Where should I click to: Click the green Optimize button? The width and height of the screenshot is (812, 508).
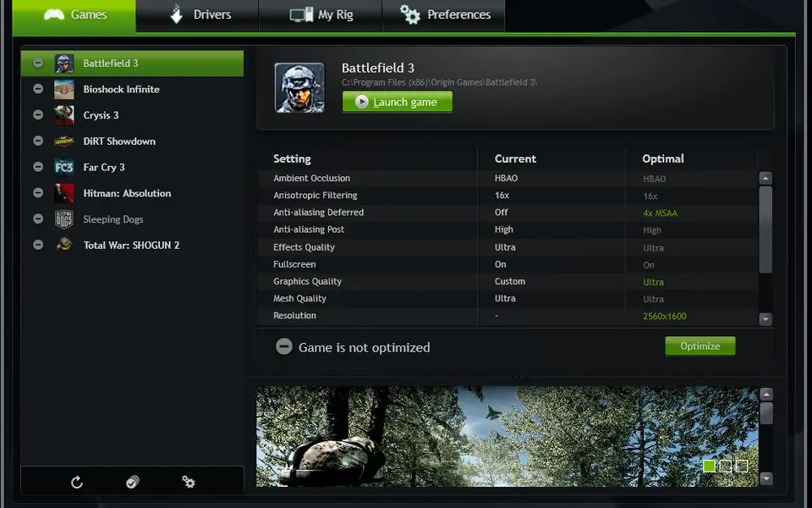point(700,346)
